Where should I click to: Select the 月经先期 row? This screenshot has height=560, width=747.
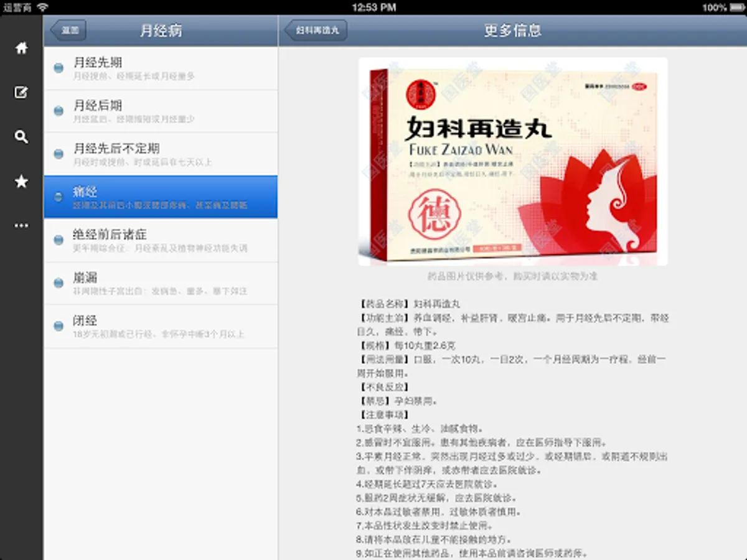(161, 68)
